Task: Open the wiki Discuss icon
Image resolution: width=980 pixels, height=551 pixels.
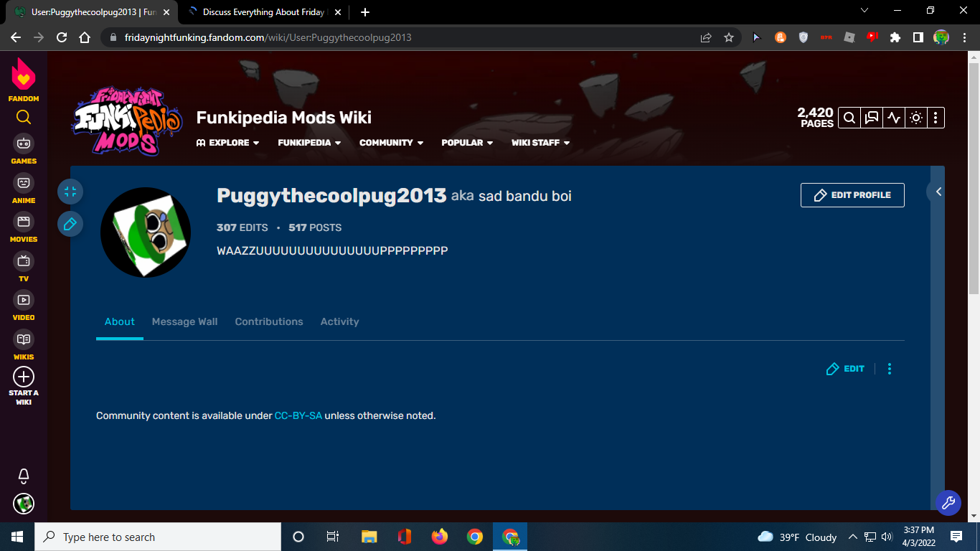Action: (872, 118)
